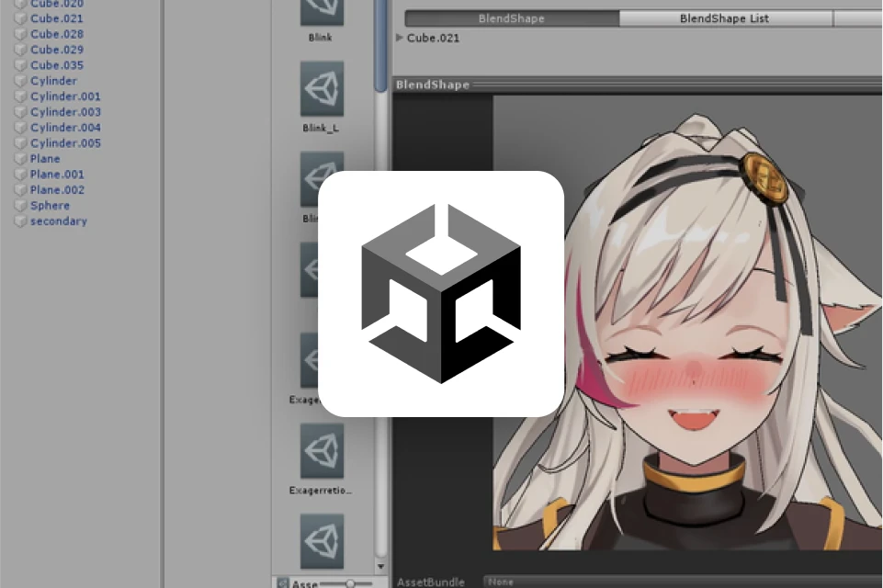883x588 pixels.
Task: Select the bottom-most Unity asset icon
Action: click(322, 541)
